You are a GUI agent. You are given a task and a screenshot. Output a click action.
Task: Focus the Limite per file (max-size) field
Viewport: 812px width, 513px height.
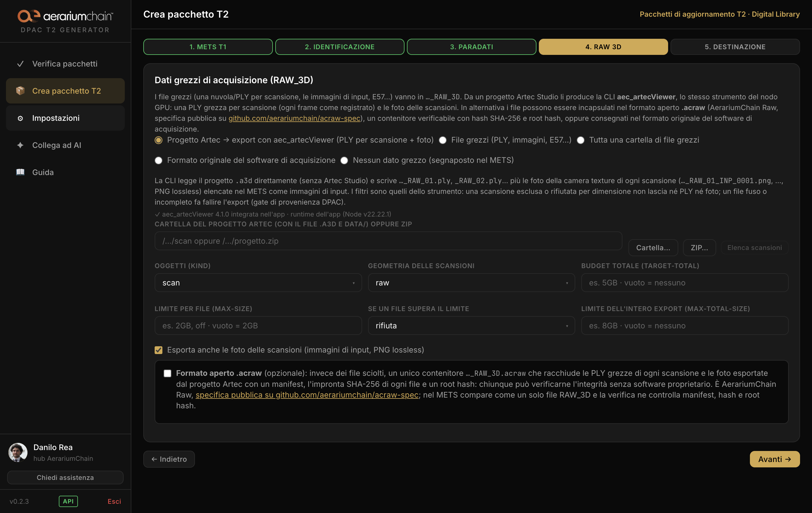click(x=258, y=325)
